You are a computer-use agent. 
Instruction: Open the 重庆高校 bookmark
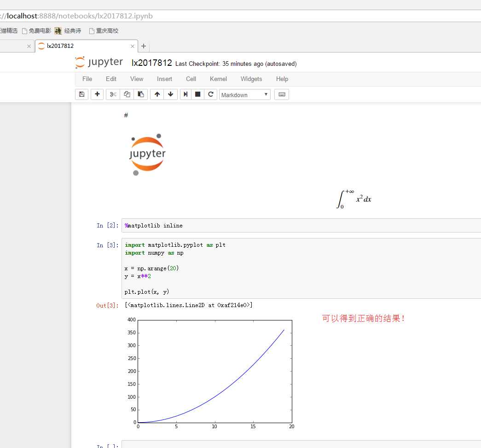click(104, 31)
